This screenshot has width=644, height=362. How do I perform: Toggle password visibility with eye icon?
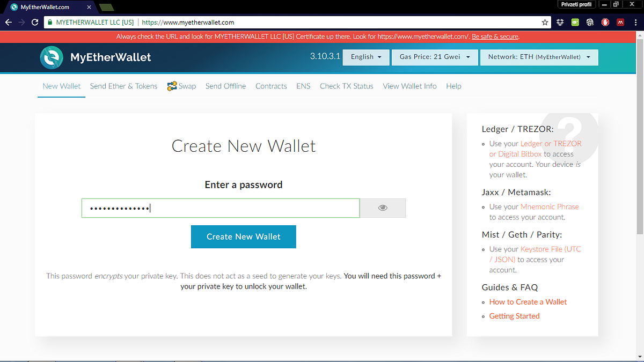383,208
